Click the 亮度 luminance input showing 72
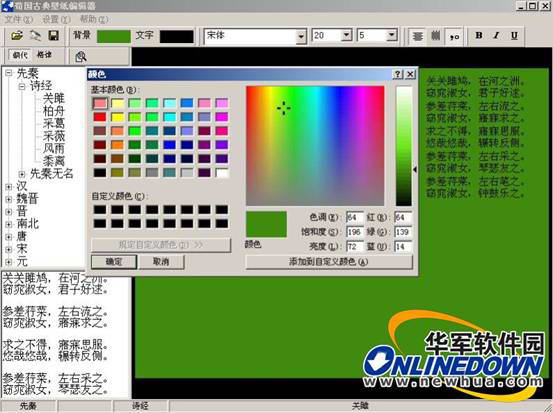The image size is (553, 413). (354, 247)
